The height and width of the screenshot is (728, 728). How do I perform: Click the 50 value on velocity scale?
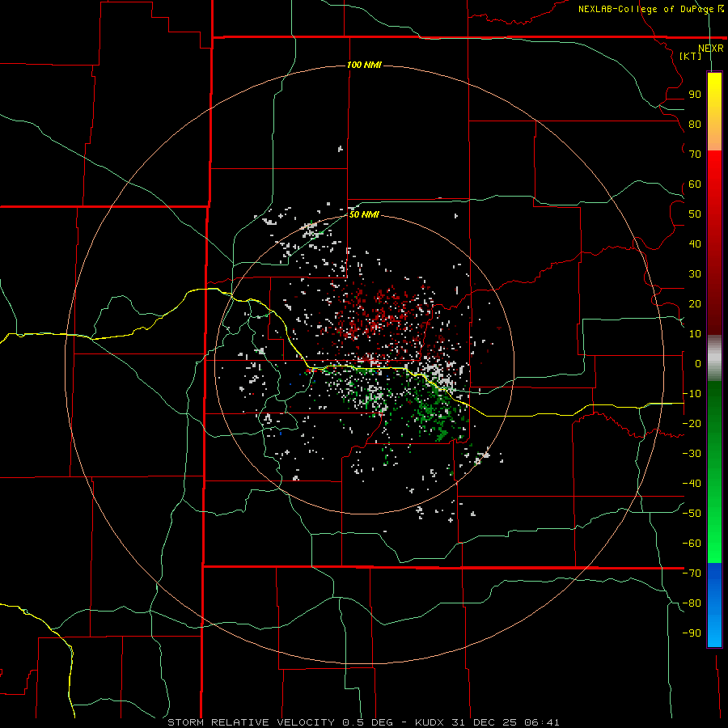click(x=695, y=214)
